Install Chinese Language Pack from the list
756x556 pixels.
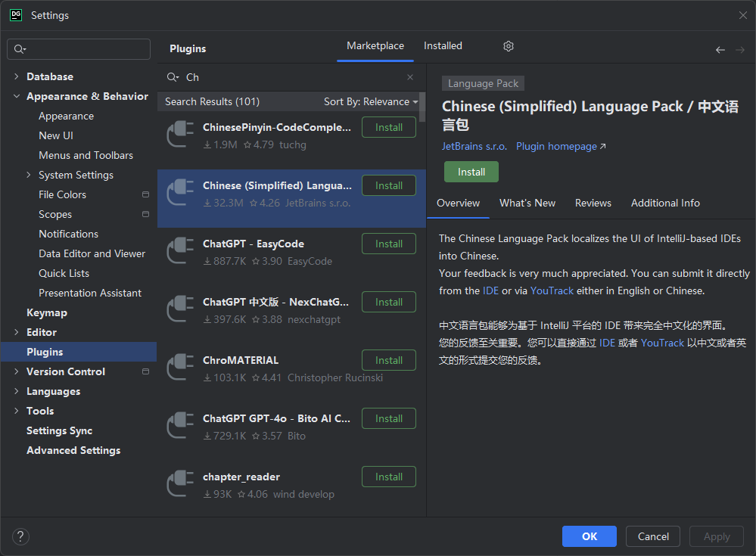(389, 185)
